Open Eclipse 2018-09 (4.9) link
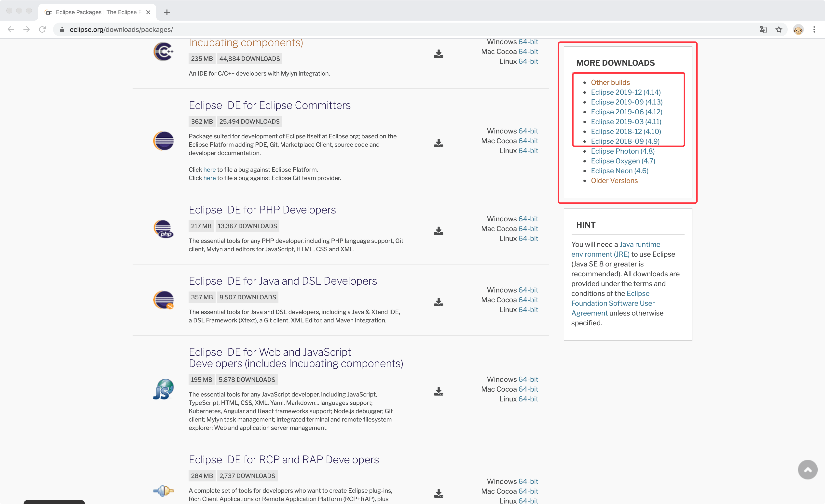 tap(625, 141)
